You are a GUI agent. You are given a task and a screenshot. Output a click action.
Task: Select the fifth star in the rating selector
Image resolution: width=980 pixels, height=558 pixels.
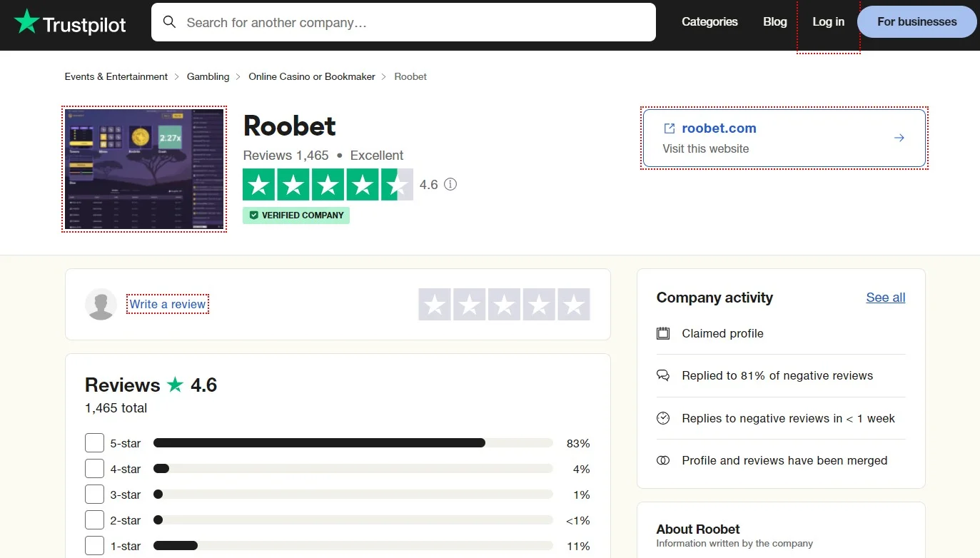click(x=573, y=304)
